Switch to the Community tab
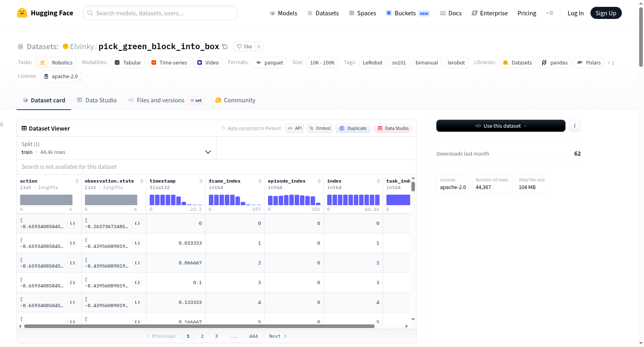This screenshot has width=644, height=347. point(235,100)
